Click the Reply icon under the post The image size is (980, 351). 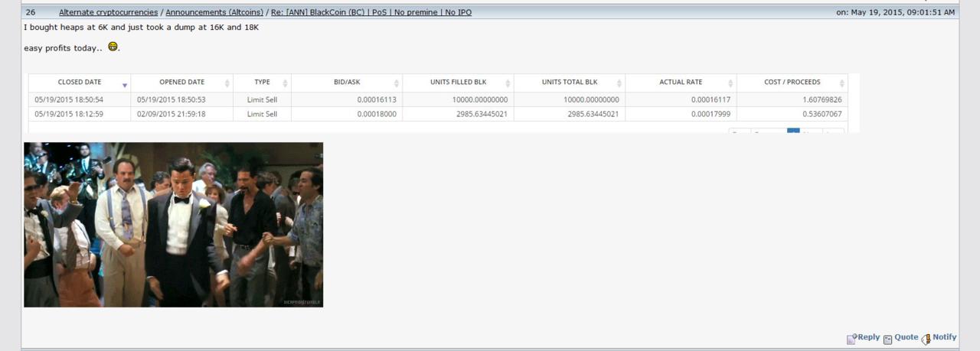pos(851,339)
